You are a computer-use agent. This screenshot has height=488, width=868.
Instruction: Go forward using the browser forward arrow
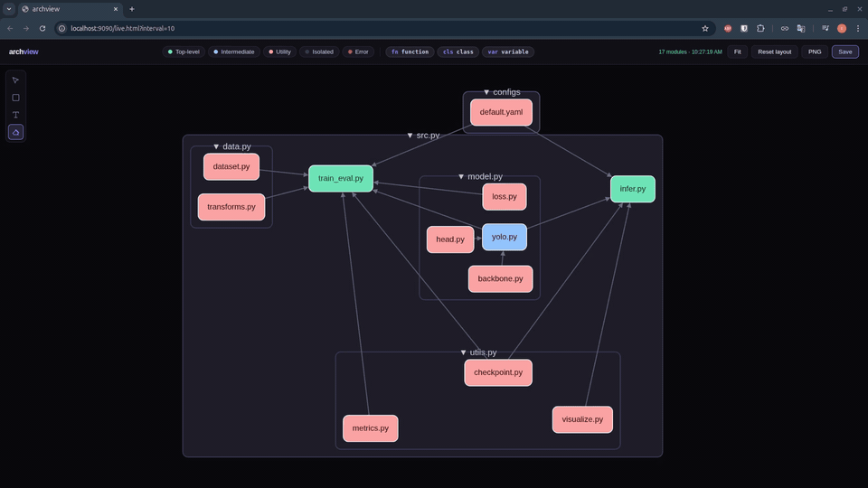tap(26, 28)
